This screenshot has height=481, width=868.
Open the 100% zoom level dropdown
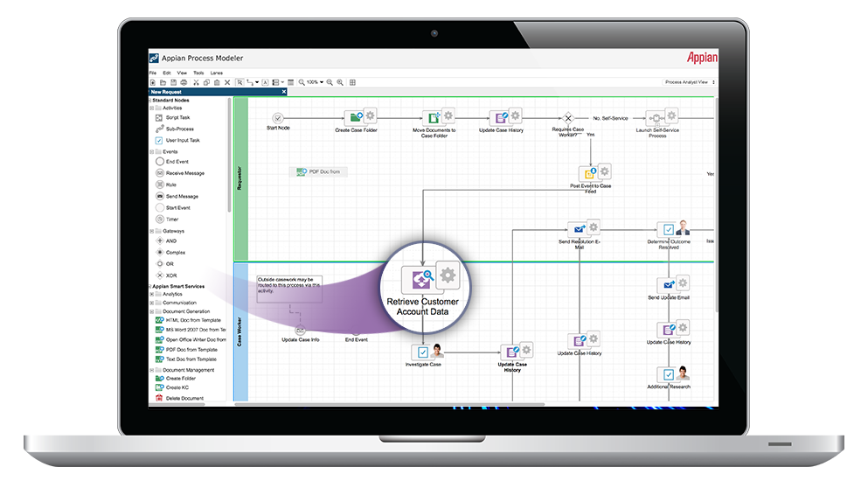316,82
